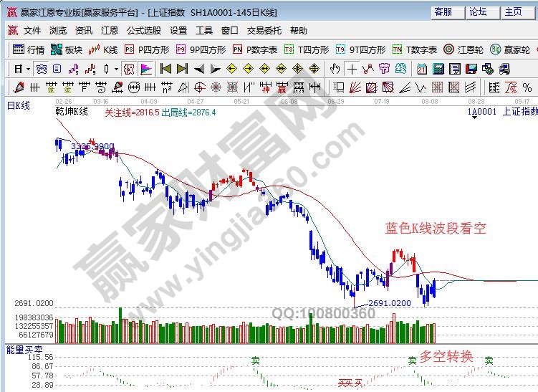Click the 客服 button
This screenshot has width=538, height=392.
click(x=443, y=12)
